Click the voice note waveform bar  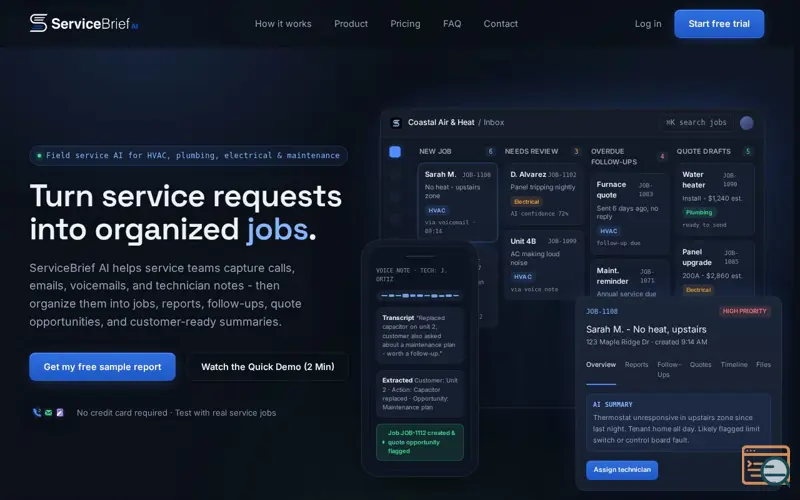tap(420, 295)
